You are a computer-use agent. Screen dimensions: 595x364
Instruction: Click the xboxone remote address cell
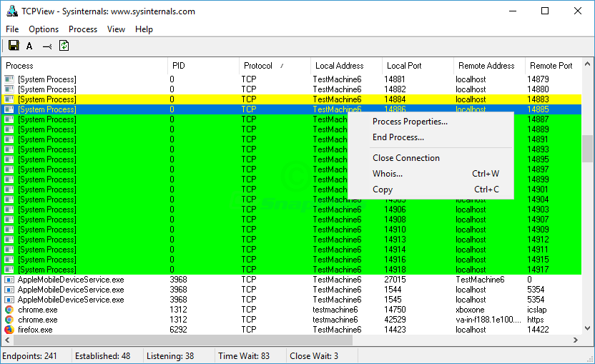tap(470, 310)
